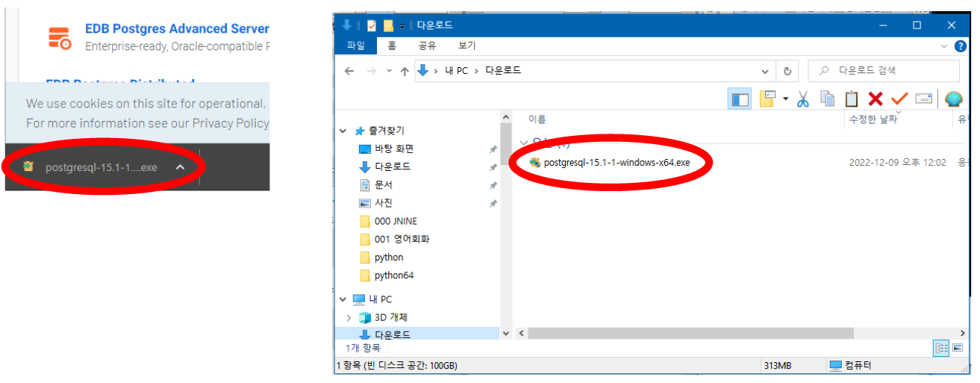The width and height of the screenshot is (980, 383).
Task: Click the pin icon next to 사진
Action: [493, 203]
